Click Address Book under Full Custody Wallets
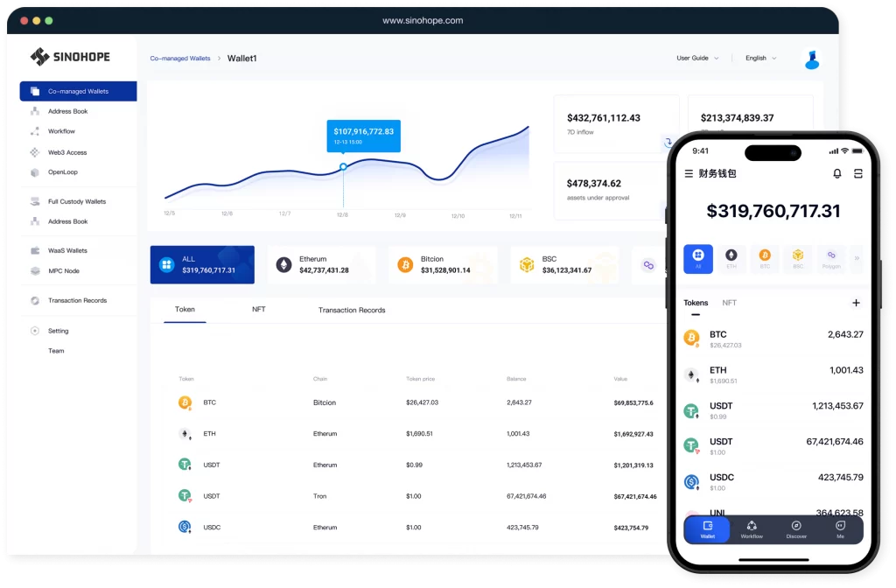This screenshot has width=896, height=588. pos(67,221)
